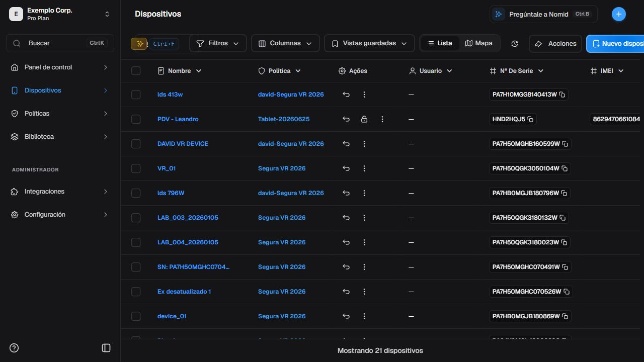Viewport: 644px width, 362px height.
Task: Open Biblioteca in the sidebar
Action: [60, 137]
